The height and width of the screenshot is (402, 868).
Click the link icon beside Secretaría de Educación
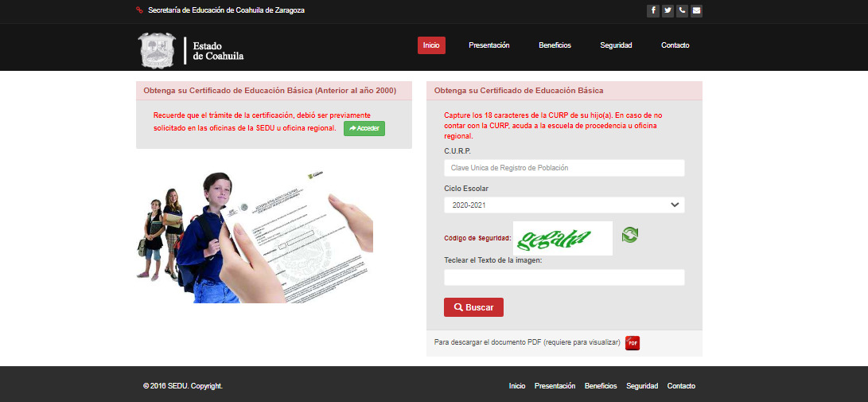[140, 10]
